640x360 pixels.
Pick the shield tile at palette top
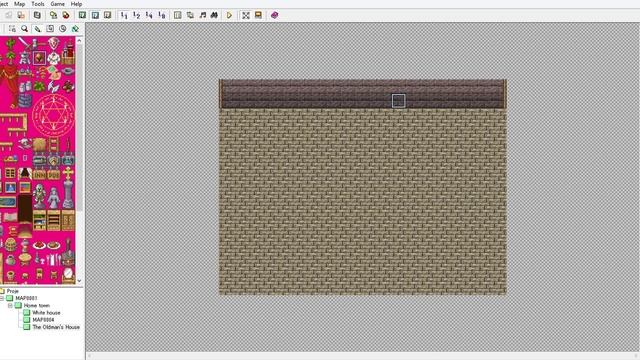coord(53,42)
